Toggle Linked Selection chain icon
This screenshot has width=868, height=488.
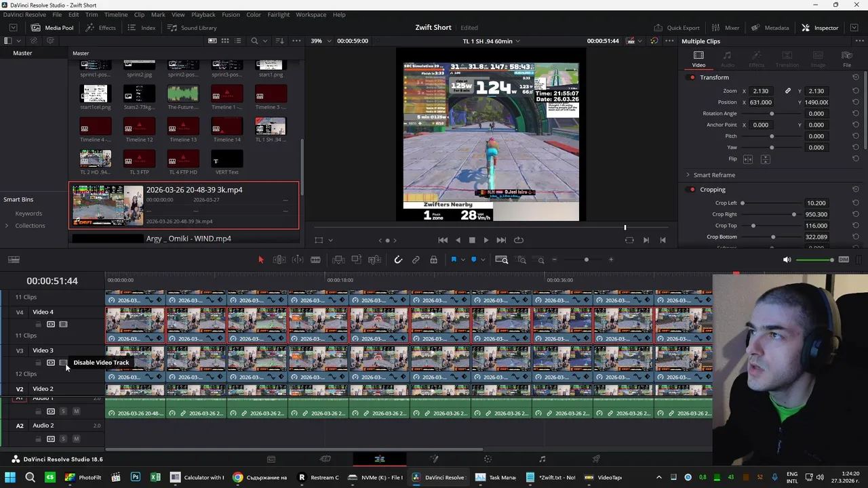pyautogui.click(x=416, y=260)
